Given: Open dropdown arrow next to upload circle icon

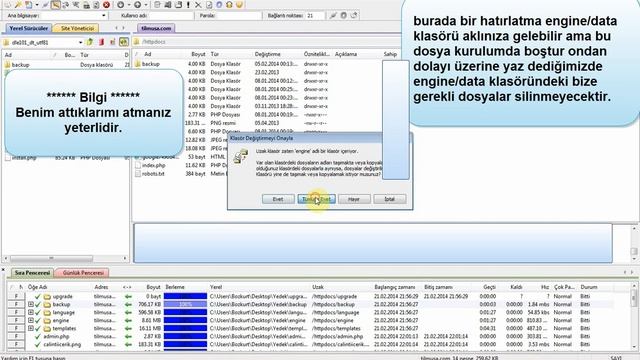Looking at the screenshot, I should [146, 5].
